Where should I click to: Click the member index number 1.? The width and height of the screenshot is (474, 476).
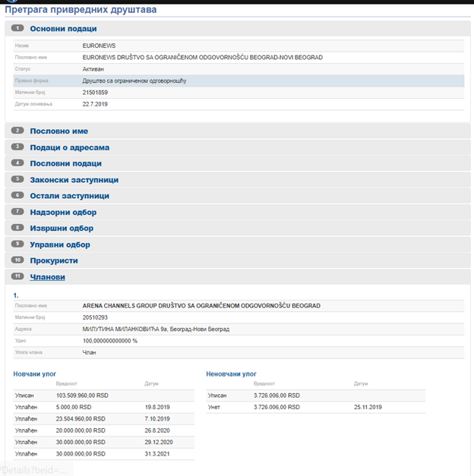16,295
